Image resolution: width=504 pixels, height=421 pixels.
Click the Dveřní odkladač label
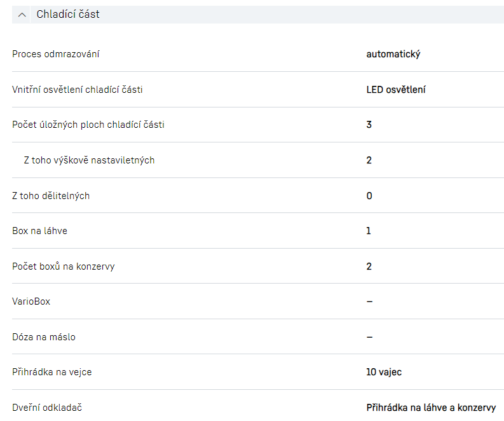pyautogui.click(x=47, y=408)
